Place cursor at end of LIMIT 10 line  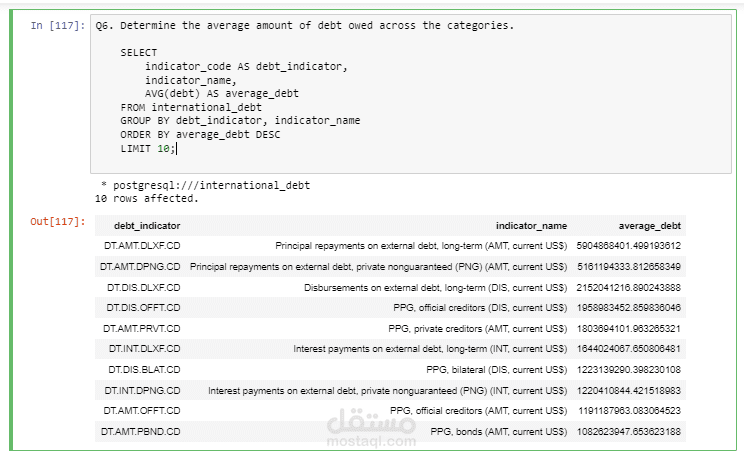pyautogui.click(x=177, y=149)
